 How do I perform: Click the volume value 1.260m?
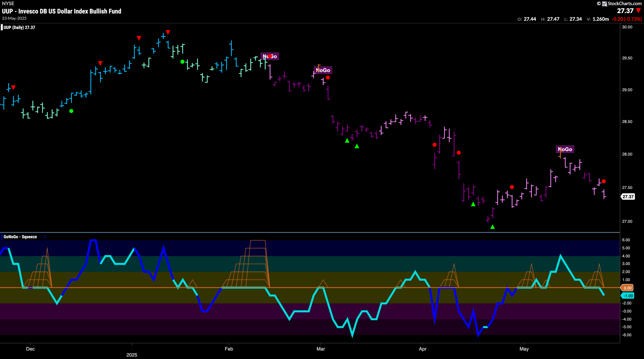pyautogui.click(x=601, y=19)
